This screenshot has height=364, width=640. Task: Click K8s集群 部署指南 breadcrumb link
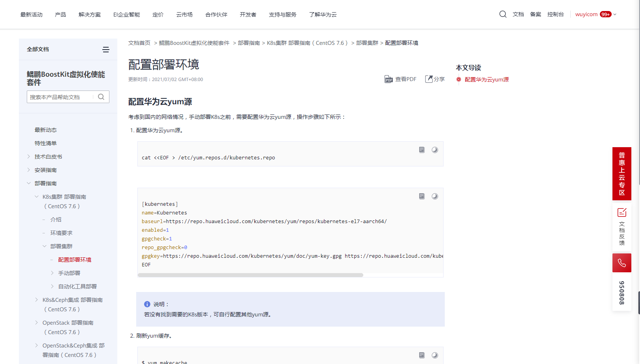307,43
